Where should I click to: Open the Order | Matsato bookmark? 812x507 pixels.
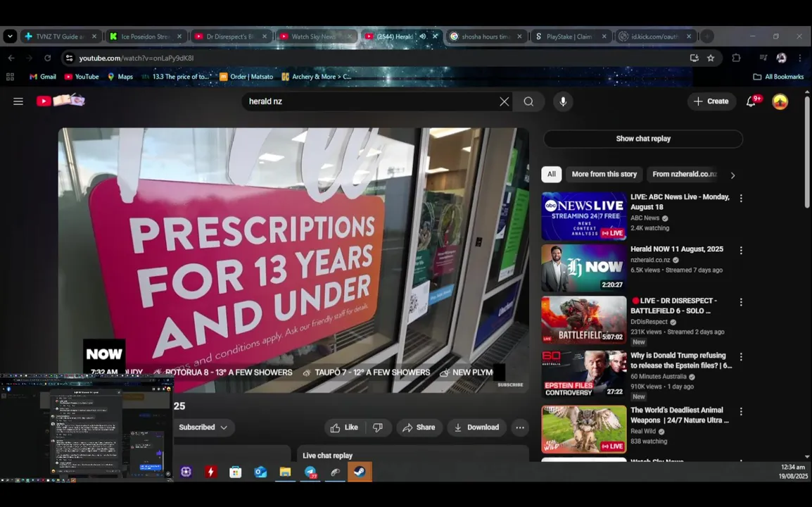pyautogui.click(x=246, y=77)
